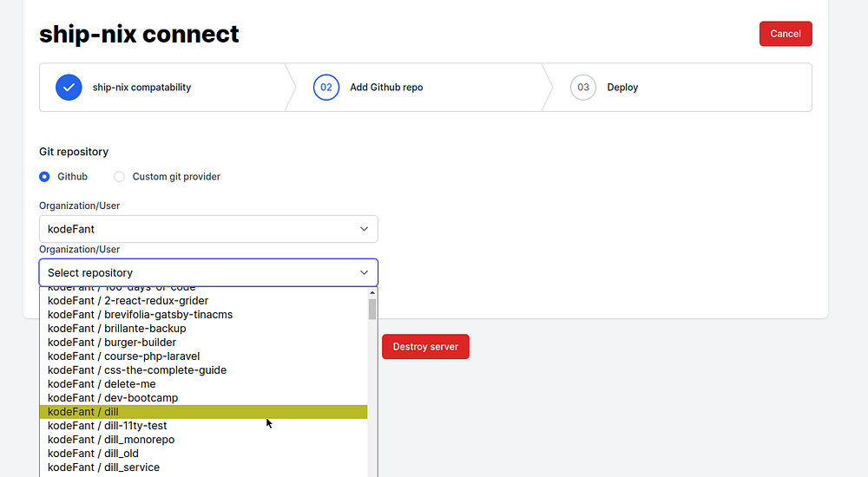Click the completed step checkmark circle icon
This screenshot has width=868, height=477.
[69, 88]
